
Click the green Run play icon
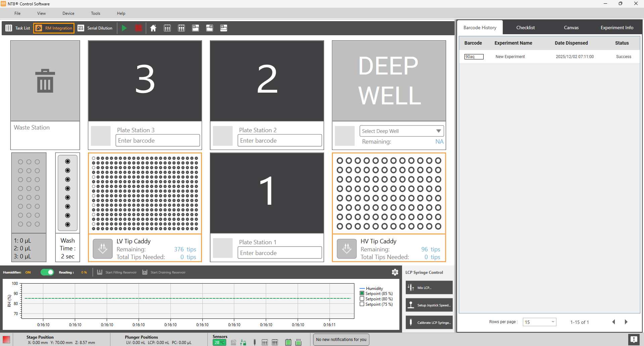coord(124,28)
